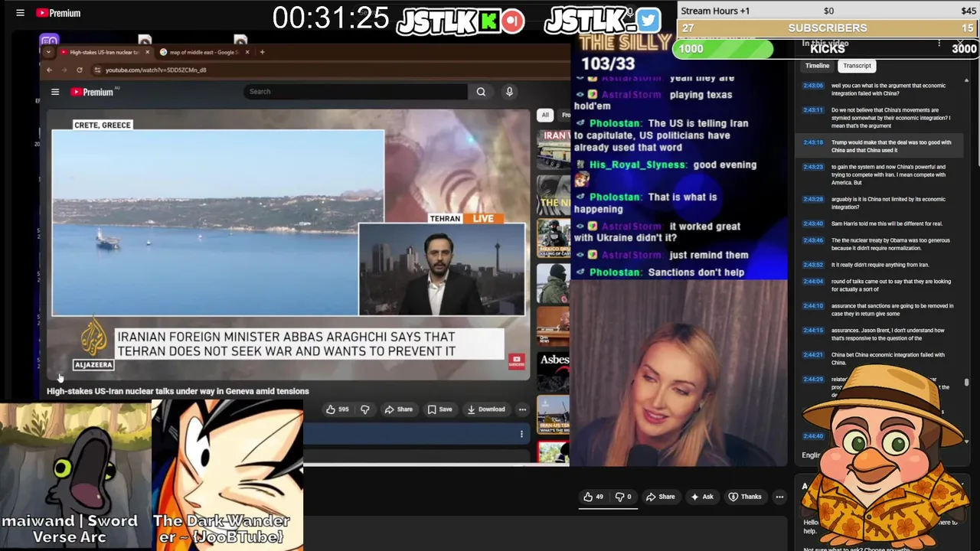Screen dimensions: 980x551
Task: Click the transcript scrollbar up arrow
Action: click(966, 80)
